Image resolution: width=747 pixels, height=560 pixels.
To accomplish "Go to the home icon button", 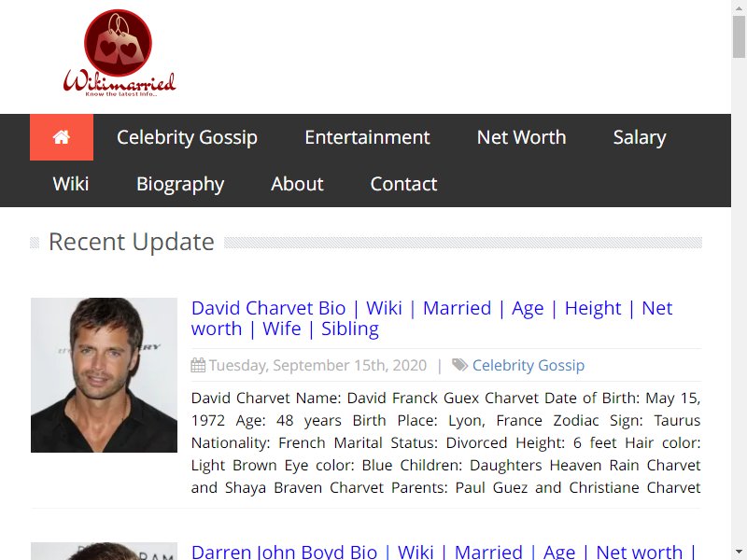I will click(62, 137).
